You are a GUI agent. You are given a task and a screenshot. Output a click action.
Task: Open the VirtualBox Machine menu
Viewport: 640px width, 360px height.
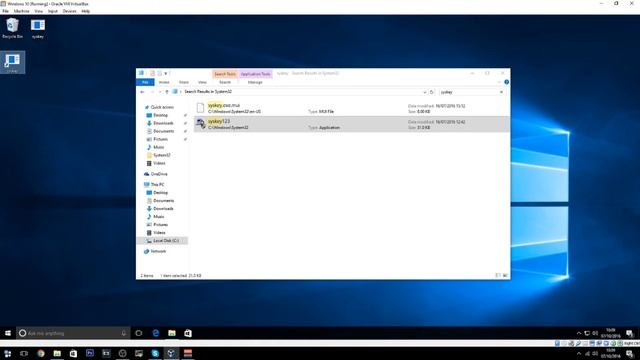(x=22, y=11)
